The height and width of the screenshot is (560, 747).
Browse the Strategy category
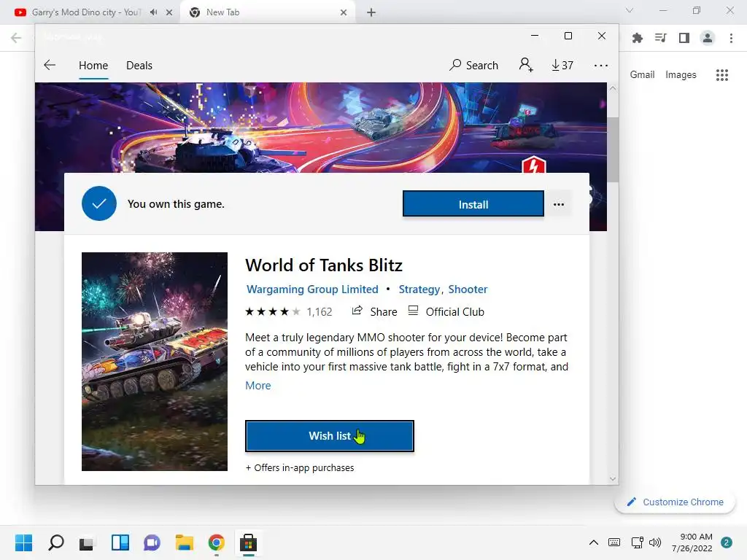419,289
